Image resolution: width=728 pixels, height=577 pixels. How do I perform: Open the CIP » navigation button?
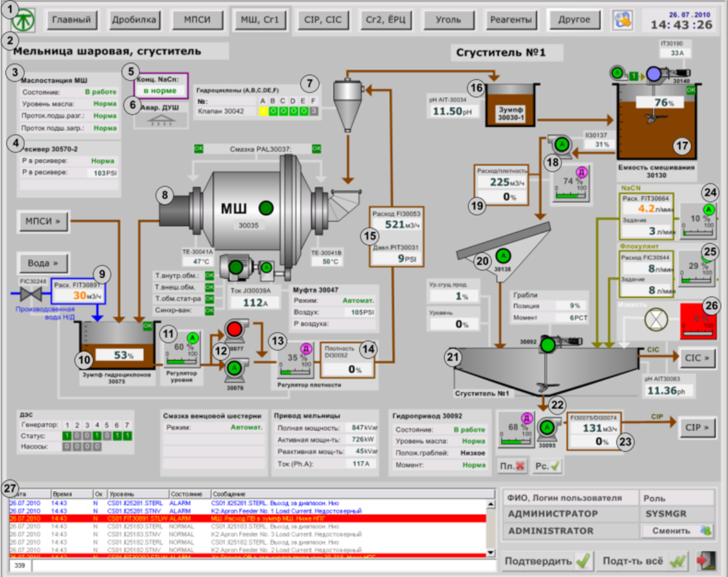(x=697, y=428)
